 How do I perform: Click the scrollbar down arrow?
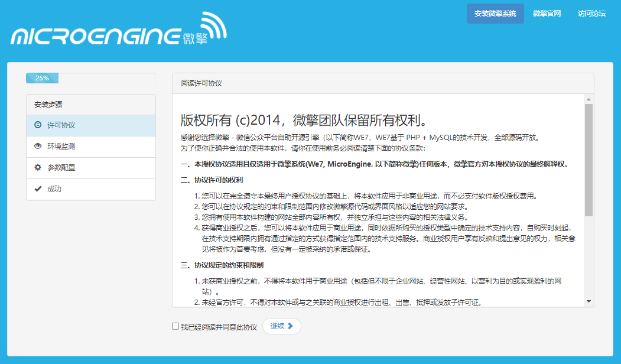(x=589, y=302)
